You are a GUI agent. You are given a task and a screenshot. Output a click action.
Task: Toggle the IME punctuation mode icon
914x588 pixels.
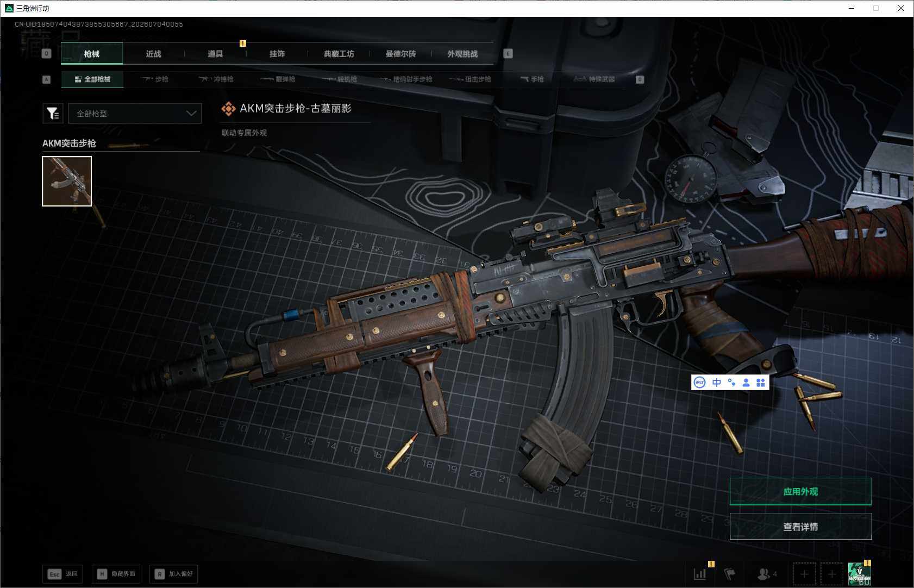pyautogui.click(x=731, y=383)
